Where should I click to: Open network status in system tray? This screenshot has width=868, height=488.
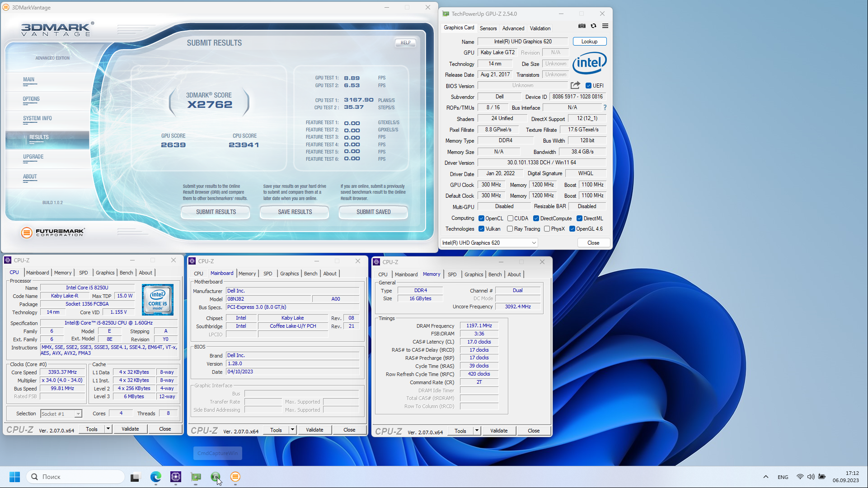click(800, 477)
